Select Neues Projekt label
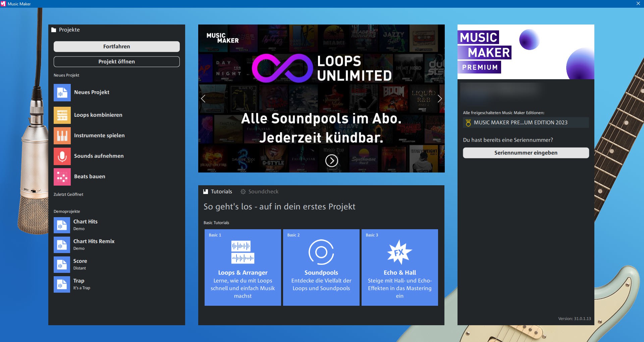 [92, 92]
